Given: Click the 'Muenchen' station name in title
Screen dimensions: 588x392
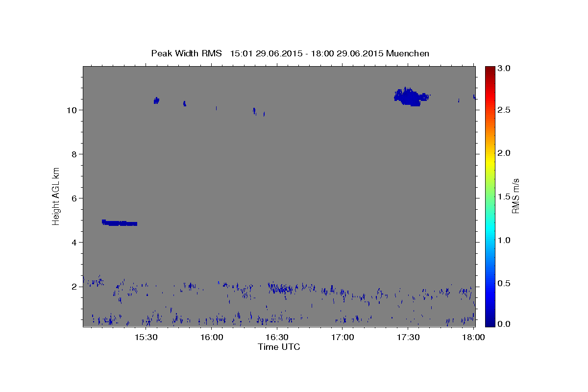Looking at the screenshot, I should pos(408,53).
